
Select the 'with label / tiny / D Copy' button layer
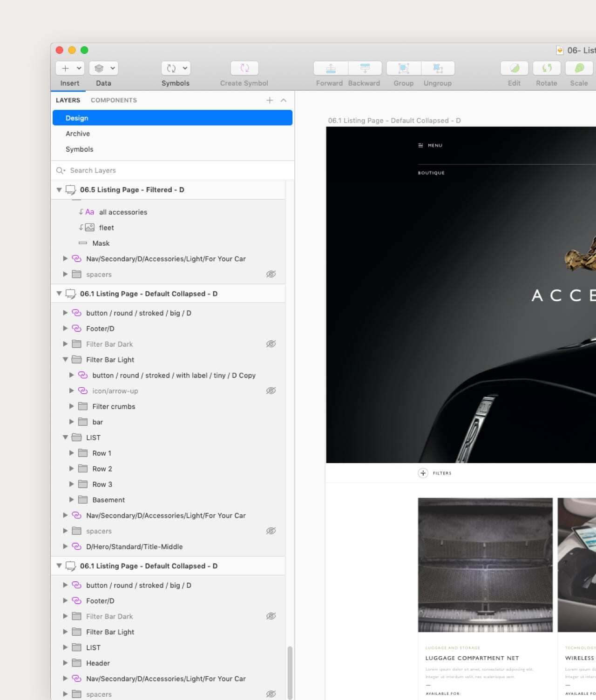(168, 375)
